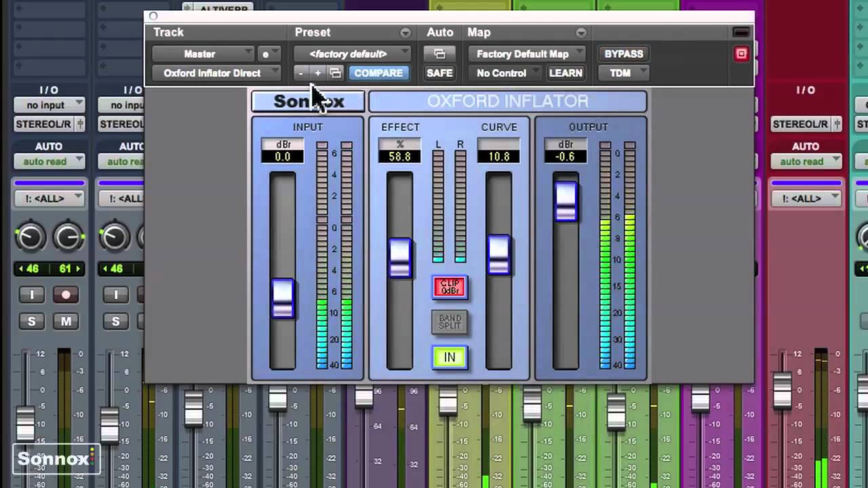The width and height of the screenshot is (868, 488).
Task: Click the left pan knob on leftmost channel
Action: (x=30, y=237)
